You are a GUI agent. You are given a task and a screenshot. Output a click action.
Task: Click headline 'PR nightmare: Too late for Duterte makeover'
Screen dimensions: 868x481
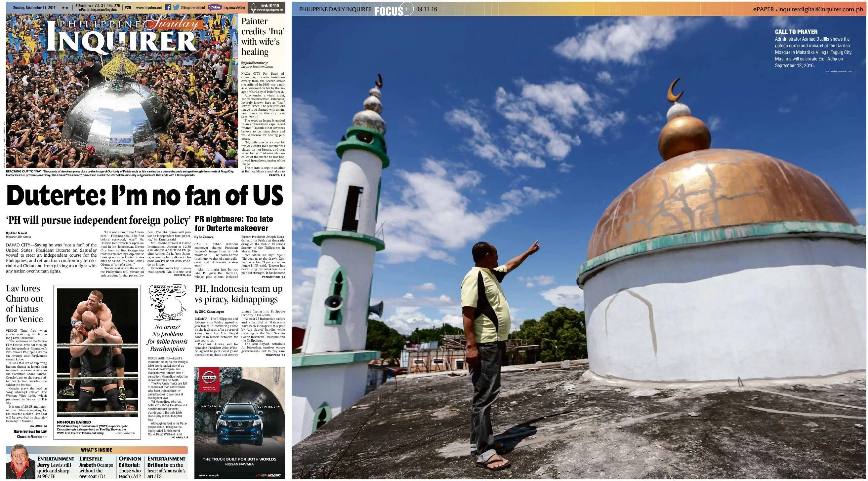pyautogui.click(x=234, y=223)
